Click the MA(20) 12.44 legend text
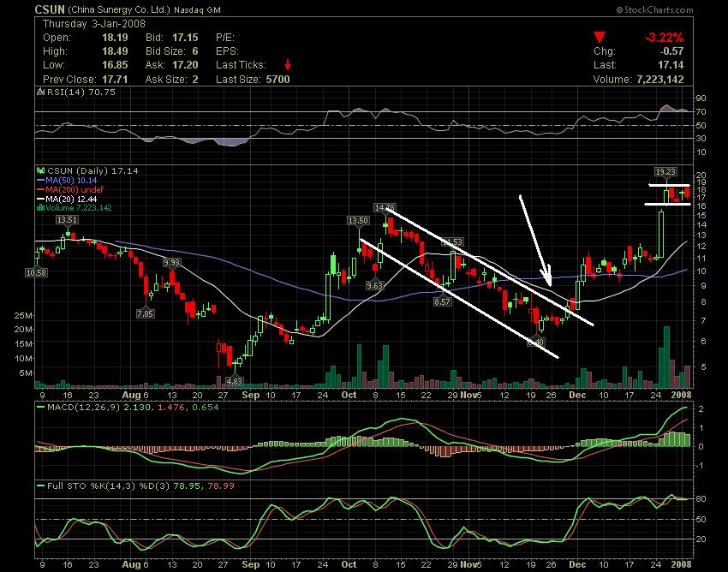Image resolution: width=728 pixels, height=572 pixels. tap(71, 199)
